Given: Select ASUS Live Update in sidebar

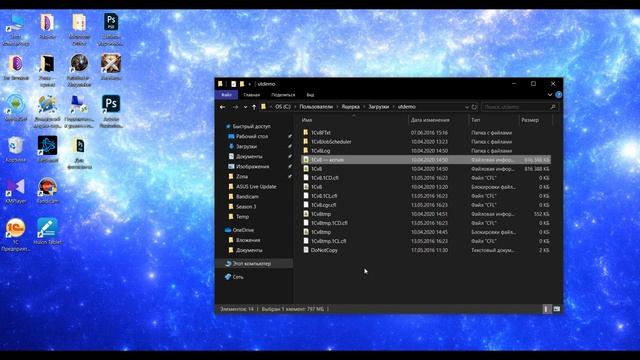Looking at the screenshot, I should [x=256, y=187].
